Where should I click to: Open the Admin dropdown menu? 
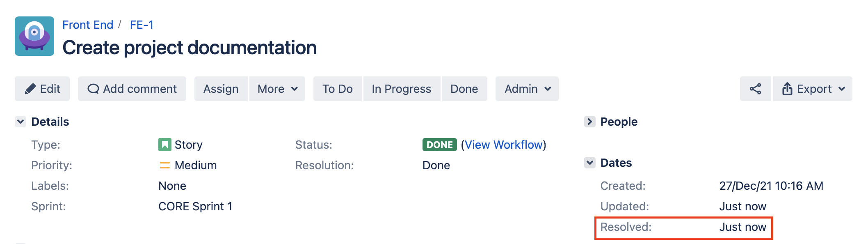click(x=527, y=89)
